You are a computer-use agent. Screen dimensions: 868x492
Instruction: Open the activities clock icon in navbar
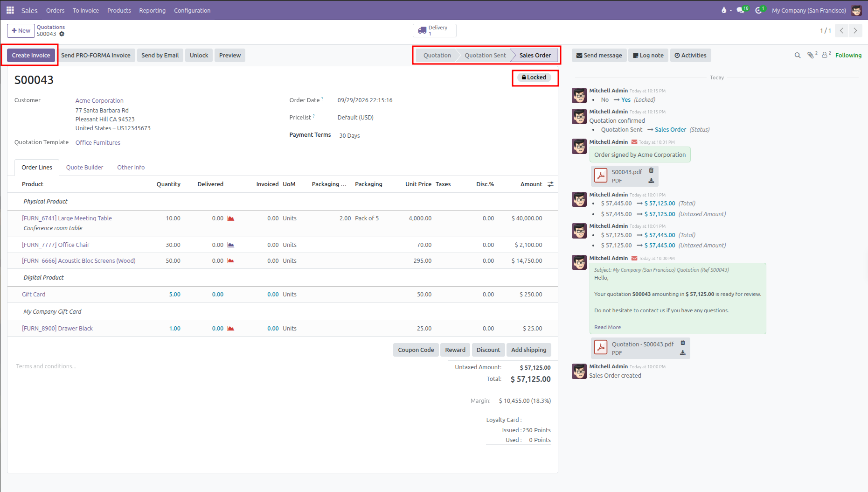tap(759, 10)
